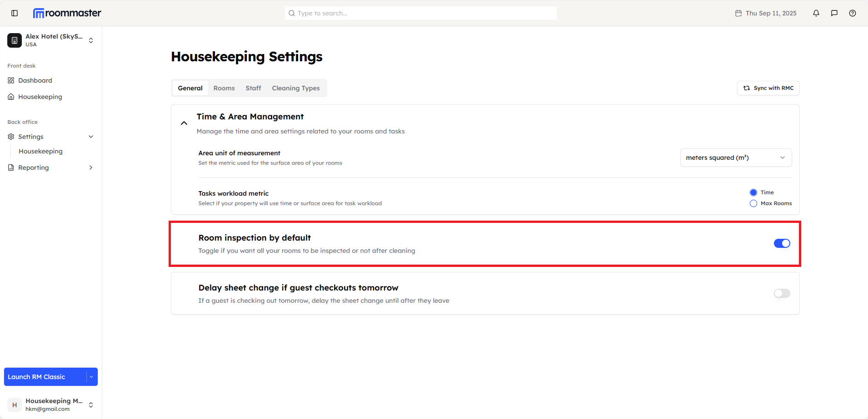
Task: Select the Max Rooms radio option
Action: (753, 203)
